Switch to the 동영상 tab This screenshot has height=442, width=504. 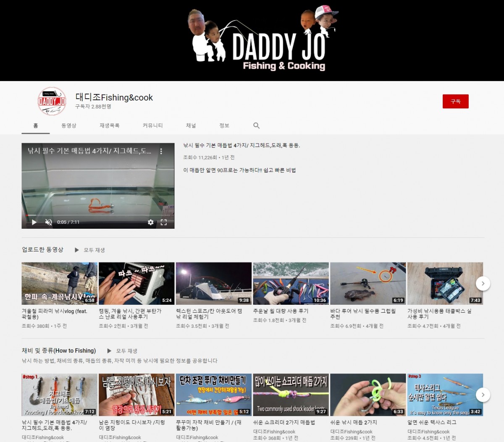[x=69, y=126]
